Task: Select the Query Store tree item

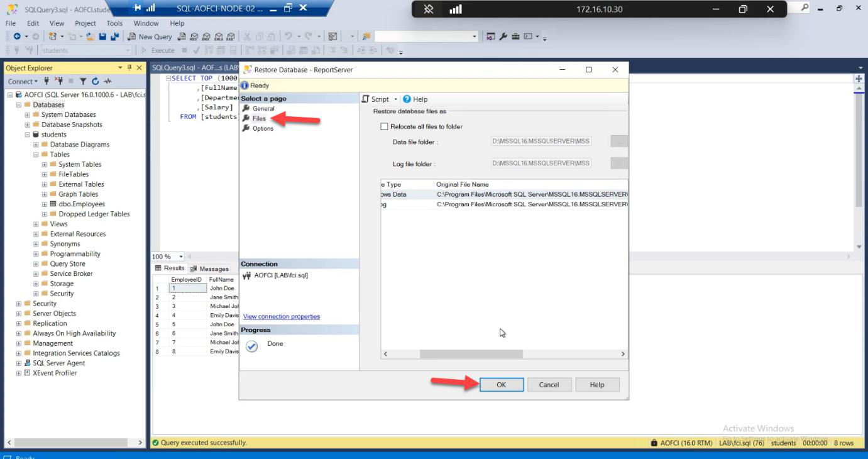Action: [x=67, y=264]
